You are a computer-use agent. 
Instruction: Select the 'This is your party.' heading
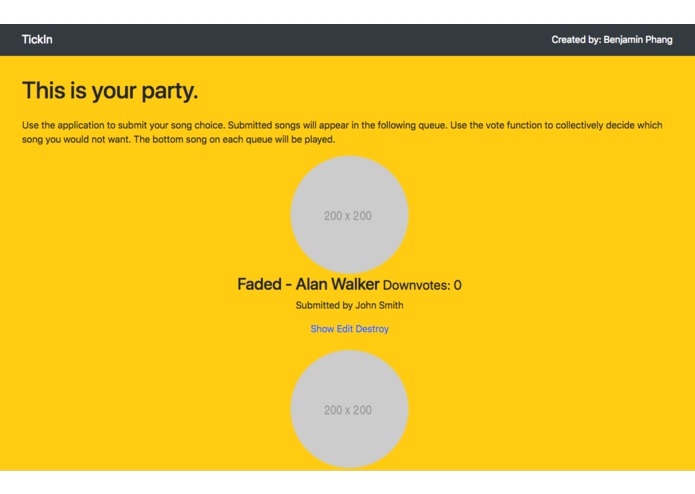(x=110, y=91)
